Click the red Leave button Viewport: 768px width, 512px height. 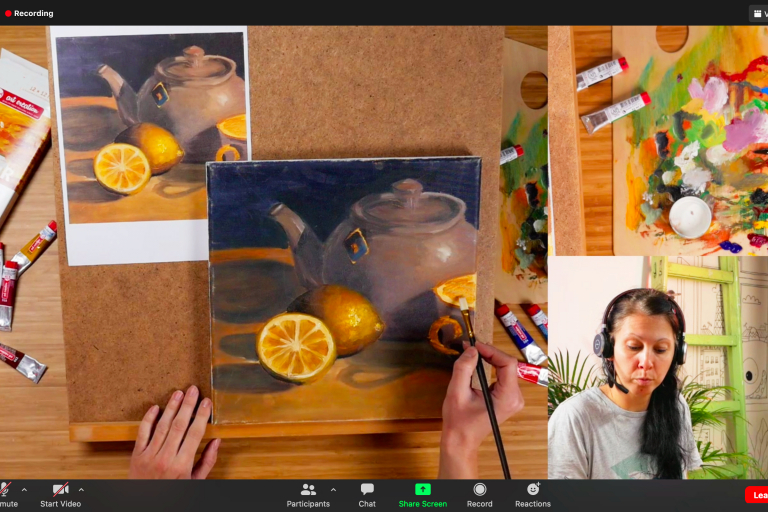tap(757, 495)
